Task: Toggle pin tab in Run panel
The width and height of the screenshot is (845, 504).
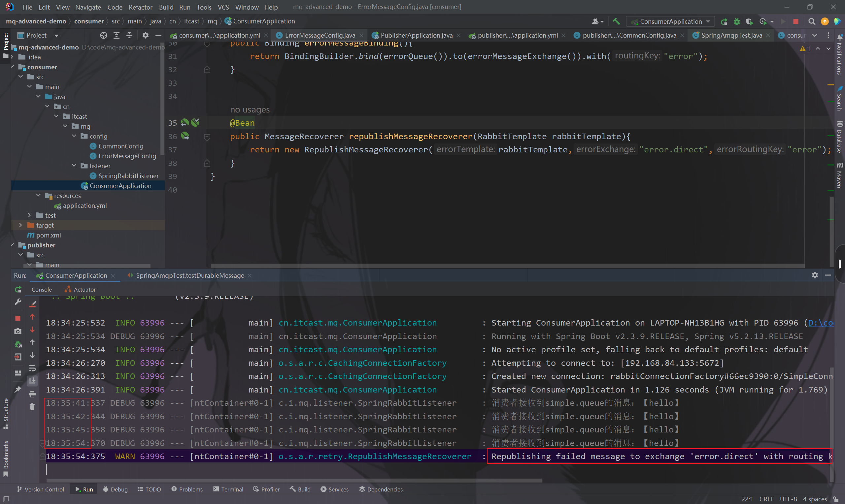Action: click(18, 389)
